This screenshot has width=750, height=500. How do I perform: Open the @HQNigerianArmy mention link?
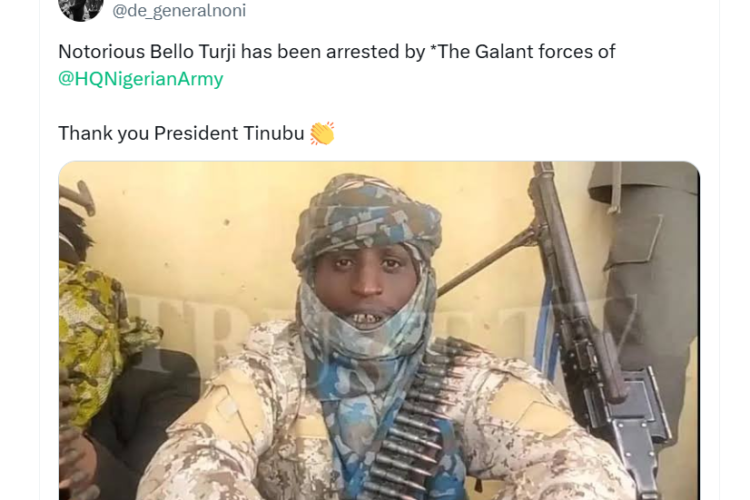tap(141, 79)
